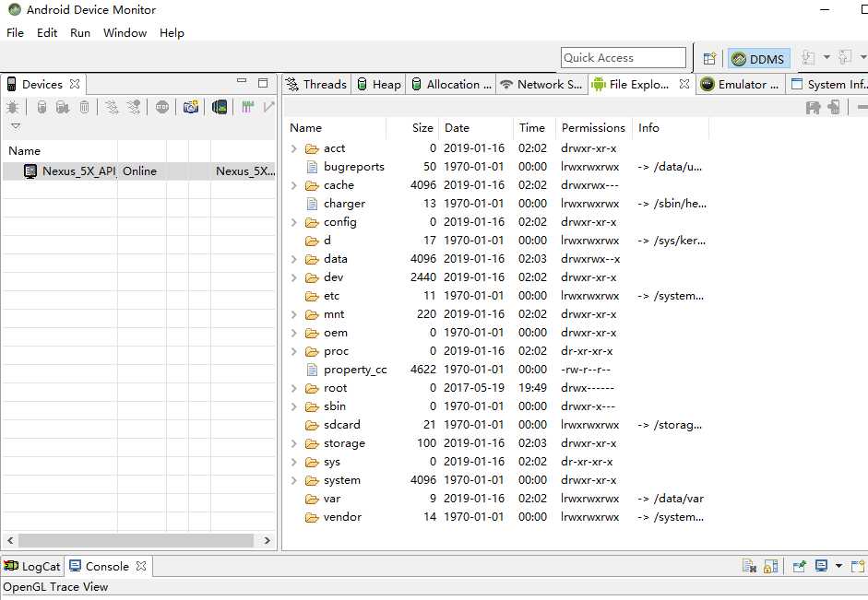Viewport: 868px width, 600px height.
Task: Maximize the Devices panel
Action: (x=263, y=83)
